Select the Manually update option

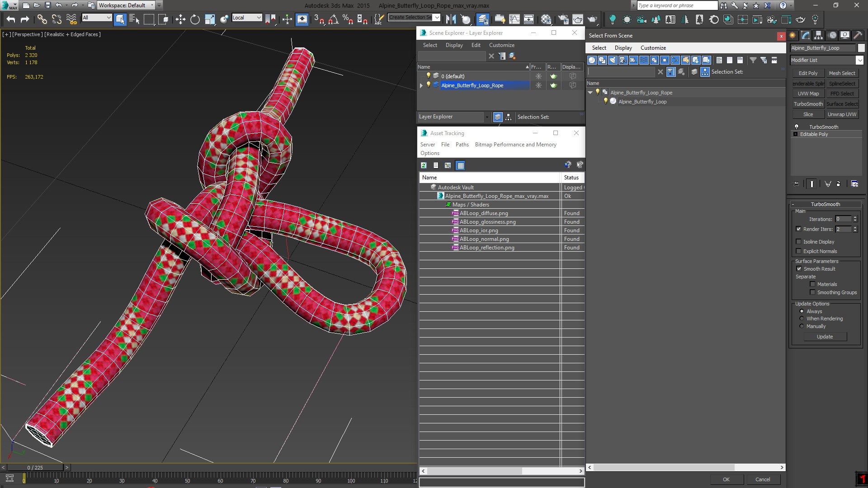(802, 326)
